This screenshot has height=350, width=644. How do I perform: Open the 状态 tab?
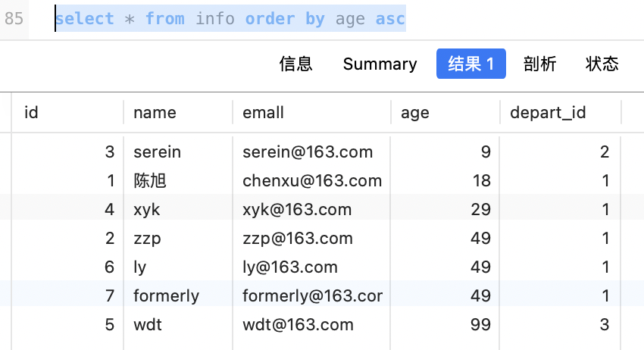pyautogui.click(x=602, y=64)
